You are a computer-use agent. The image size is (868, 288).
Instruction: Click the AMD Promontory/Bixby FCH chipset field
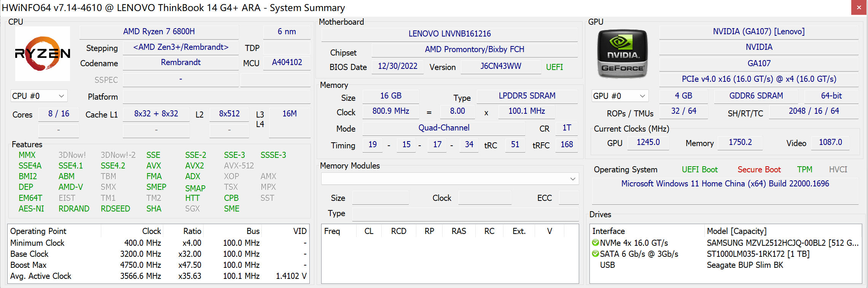[x=475, y=49]
